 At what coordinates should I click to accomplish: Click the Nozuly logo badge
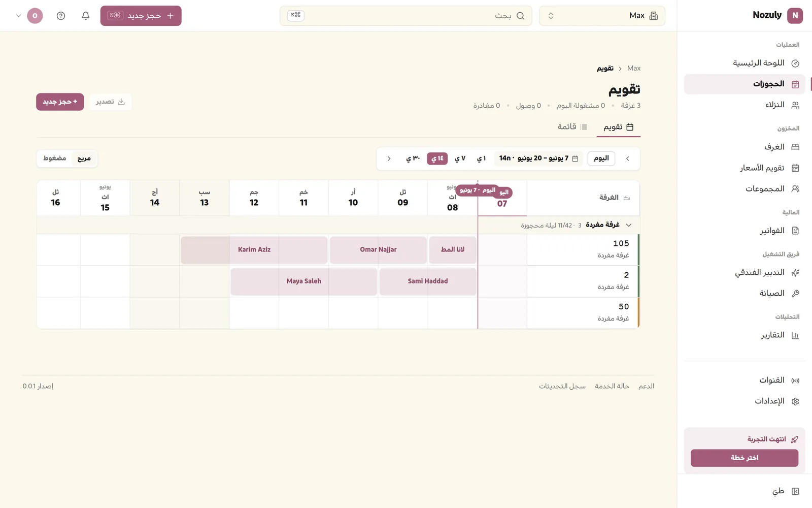[795, 15]
